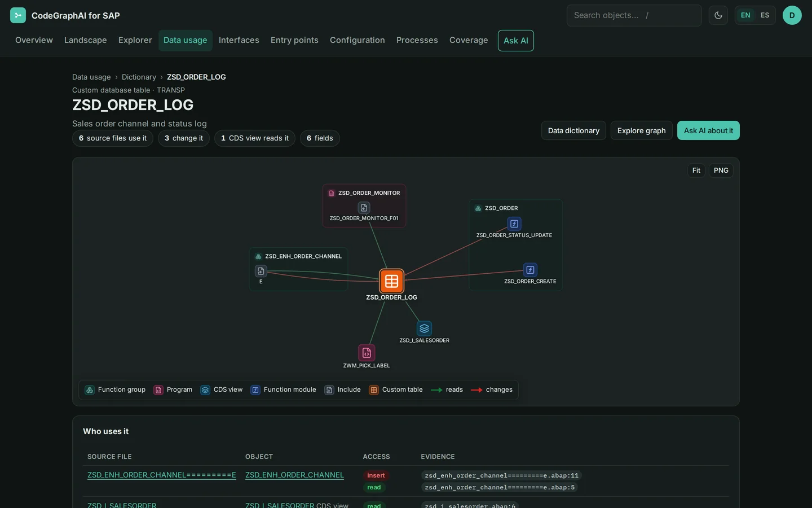Screen dimensions: 812x508
Task: Click the Ask AI button
Action: click(516, 41)
